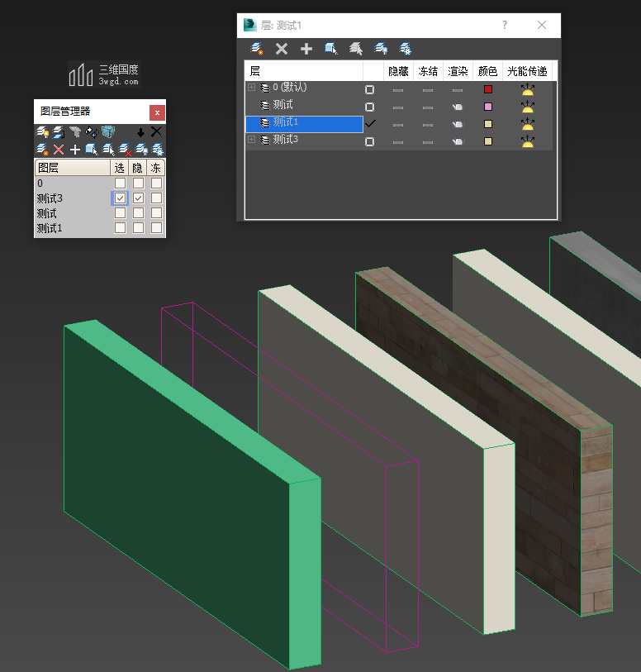This screenshot has height=672, width=641.
Task: Click the freeze layers snowflake icon in the 层 dialog
Action: (406, 49)
